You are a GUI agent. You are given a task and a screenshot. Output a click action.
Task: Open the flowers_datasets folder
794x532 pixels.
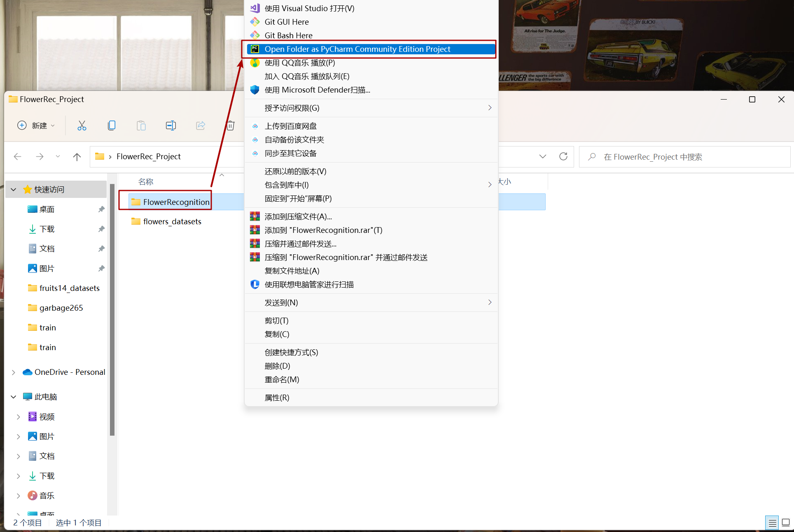pyautogui.click(x=172, y=221)
